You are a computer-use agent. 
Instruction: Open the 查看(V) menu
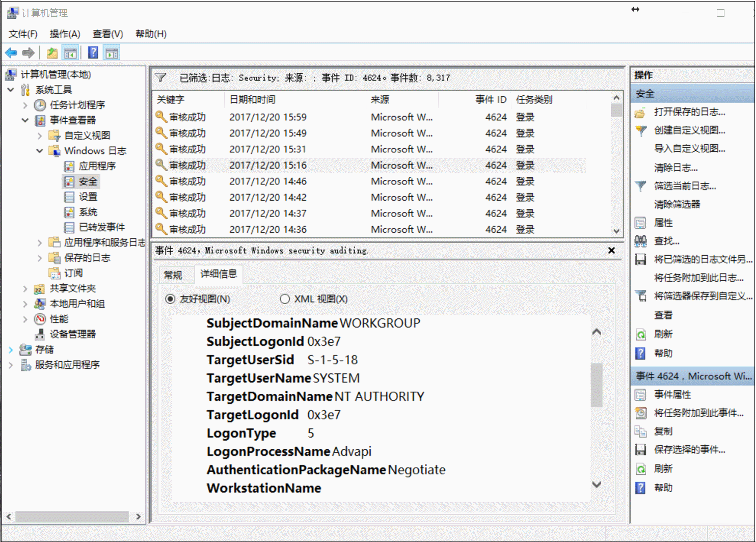107,34
